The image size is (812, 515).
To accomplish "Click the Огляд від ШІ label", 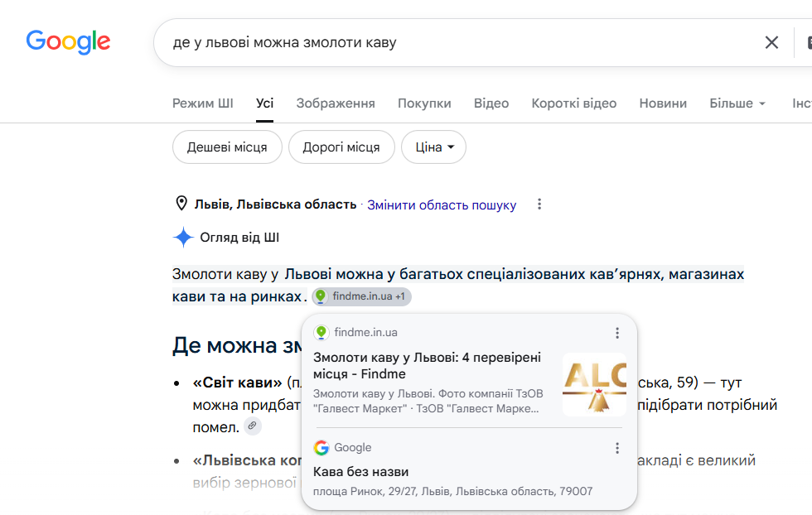I will coord(239,238).
